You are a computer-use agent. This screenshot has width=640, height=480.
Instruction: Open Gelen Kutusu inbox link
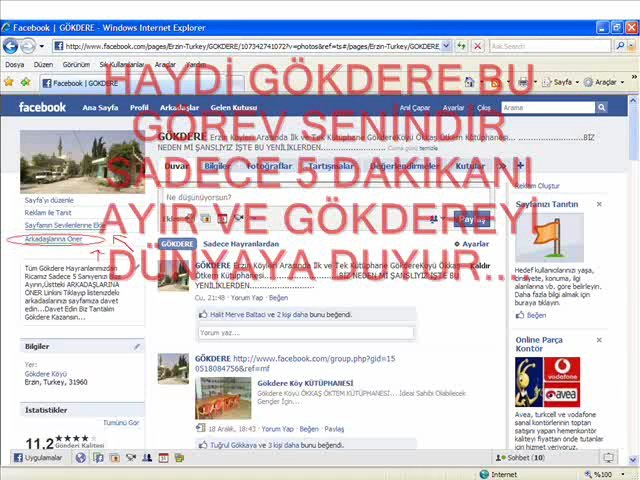(x=234, y=108)
